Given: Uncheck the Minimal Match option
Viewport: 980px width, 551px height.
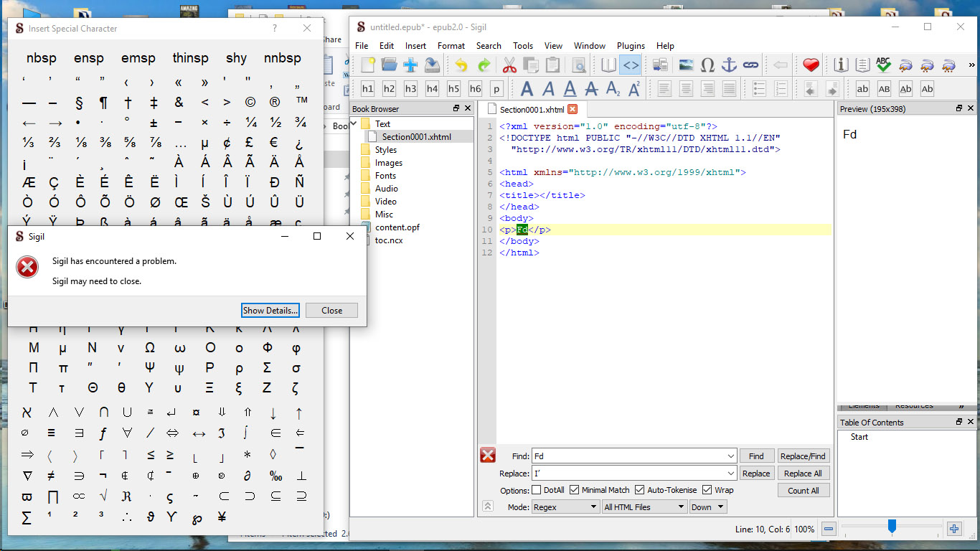Looking at the screenshot, I should [x=575, y=490].
